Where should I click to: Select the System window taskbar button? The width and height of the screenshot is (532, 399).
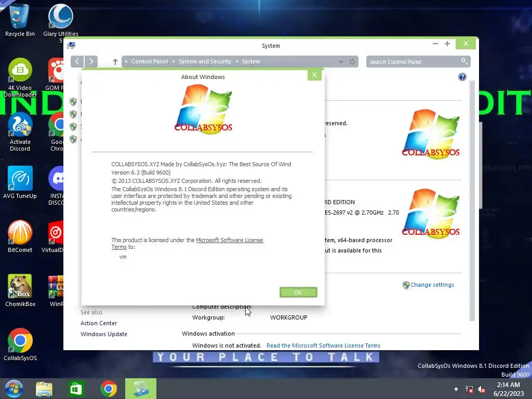[x=140, y=389]
